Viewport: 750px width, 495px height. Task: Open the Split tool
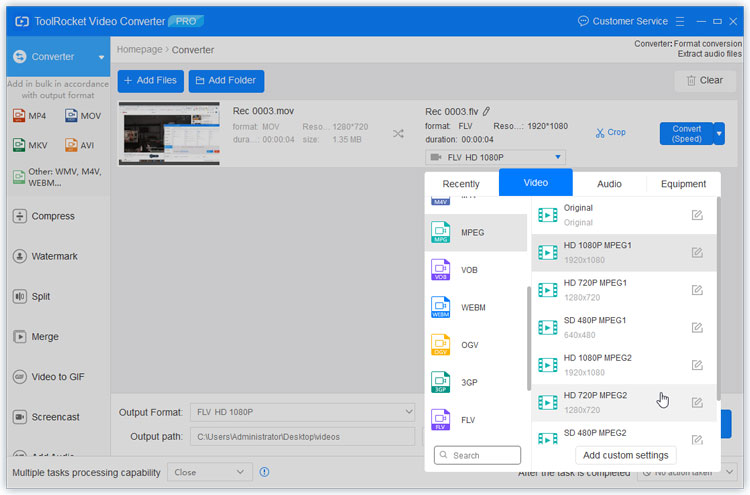click(x=32, y=297)
